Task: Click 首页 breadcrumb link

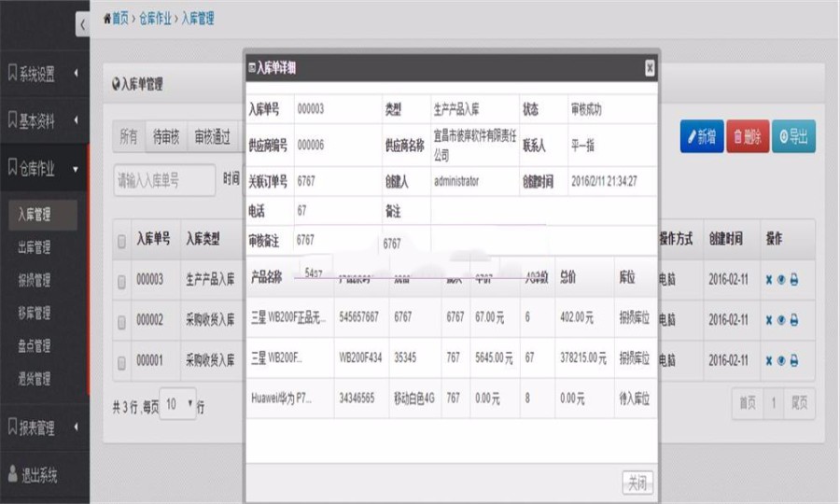Action: pyautogui.click(x=120, y=19)
